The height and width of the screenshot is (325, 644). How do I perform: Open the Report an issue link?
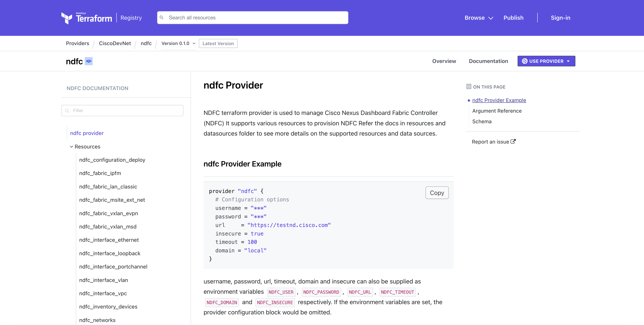point(494,142)
